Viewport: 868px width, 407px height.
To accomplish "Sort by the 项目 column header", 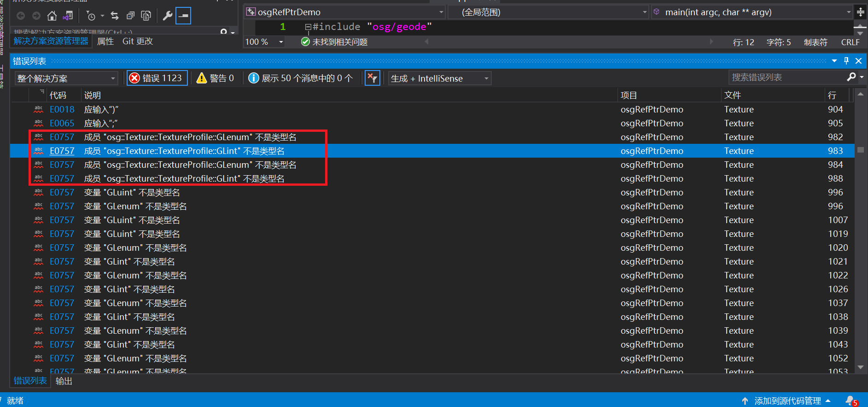I will [x=629, y=95].
